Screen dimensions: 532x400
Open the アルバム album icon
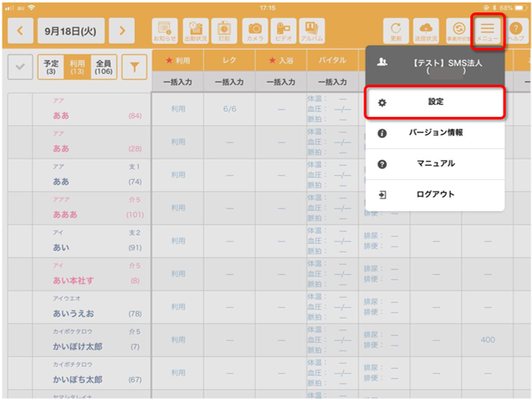point(312,31)
